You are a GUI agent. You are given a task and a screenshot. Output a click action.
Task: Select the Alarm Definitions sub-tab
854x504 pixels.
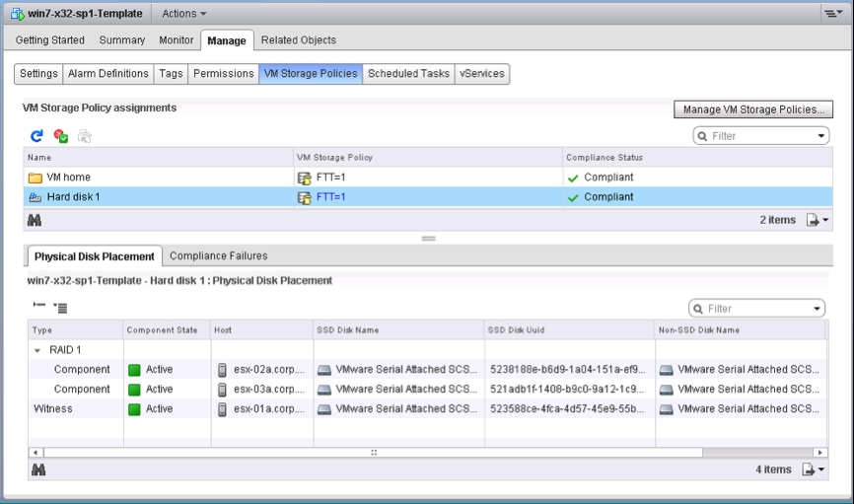pyautogui.click(x=108, y=74)
